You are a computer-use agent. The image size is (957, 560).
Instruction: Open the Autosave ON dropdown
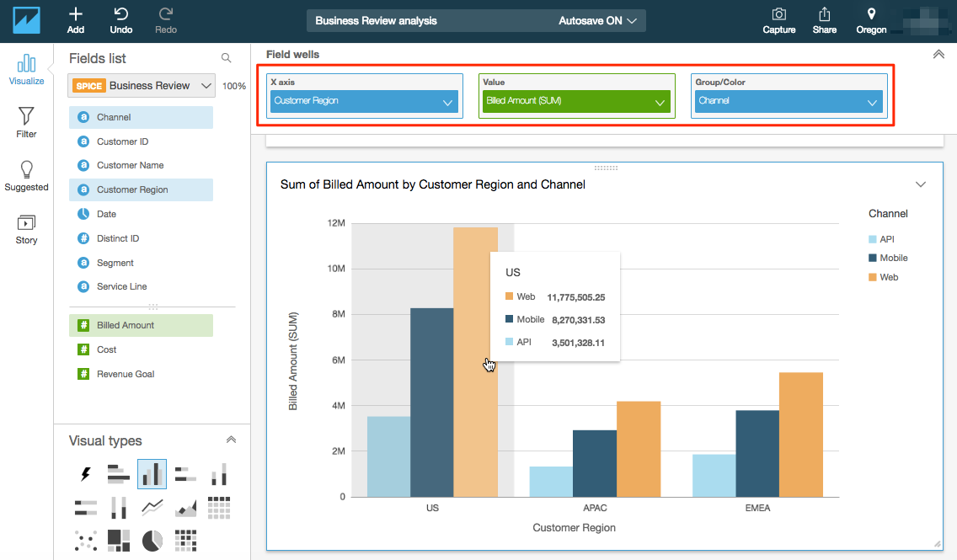coord(597,20)
